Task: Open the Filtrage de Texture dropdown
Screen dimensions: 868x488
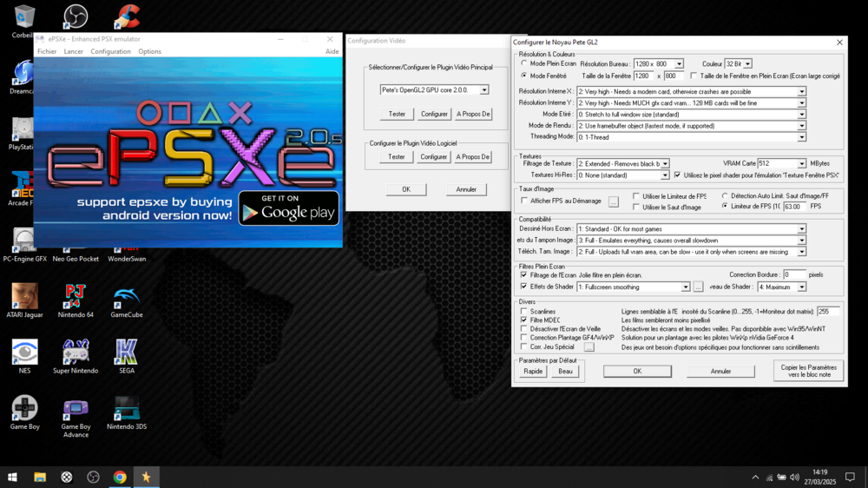Action: point(665,163)
